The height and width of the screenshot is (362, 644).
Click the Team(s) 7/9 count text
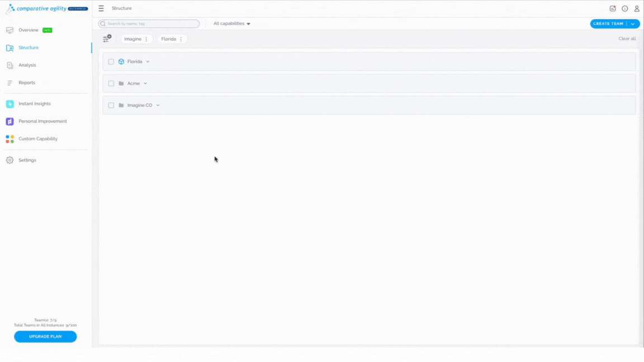(45, 320)
